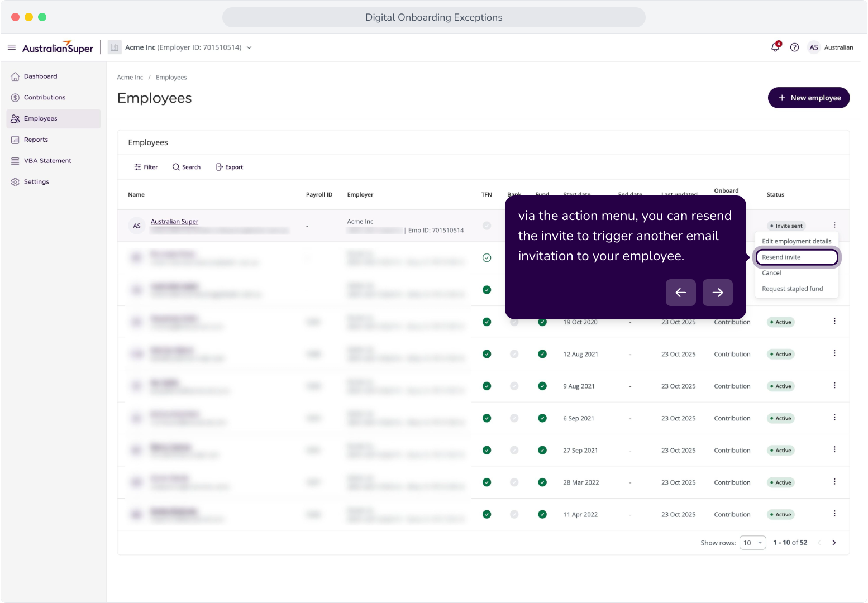Image resolution: width=868 pixels, height=603 pixels.
Task: Open the hamburger menu icon
Action: coord(12,47)
